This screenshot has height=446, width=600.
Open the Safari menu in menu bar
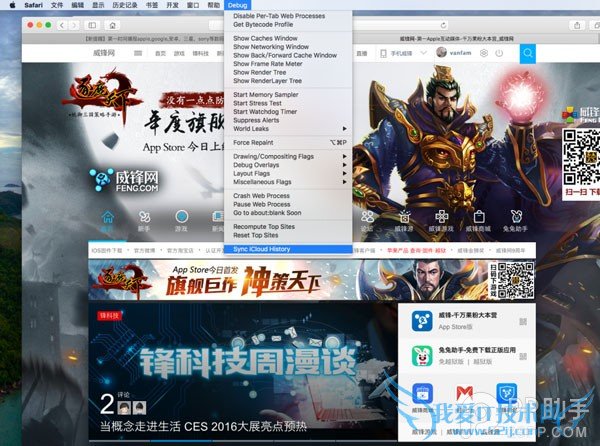(x=33, y=5)
